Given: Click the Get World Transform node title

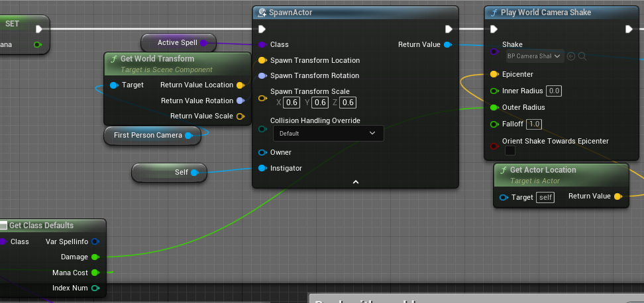Looking at the screenshot, I should pos(157,59).
